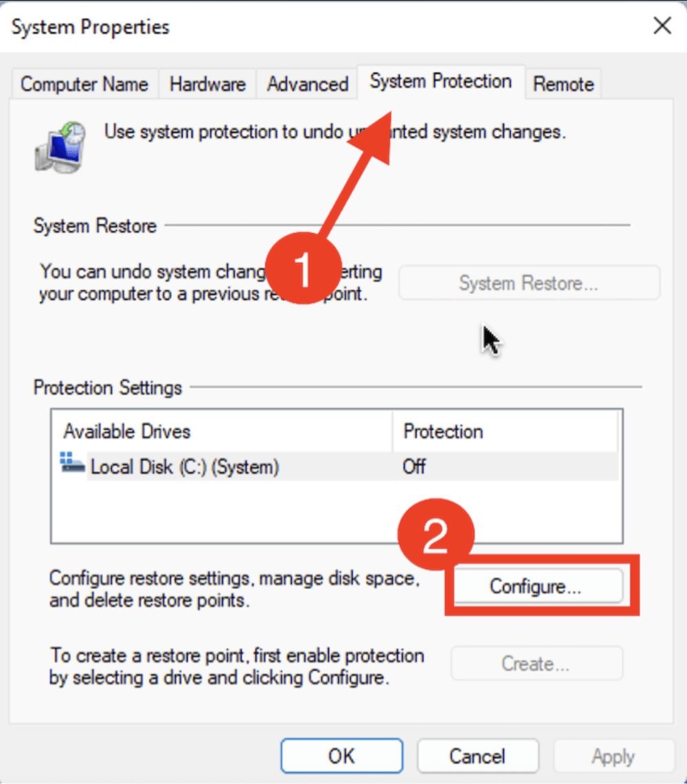This screenshot has height=784, width=687.
Task: Open the Remote tab
Action: [563, 84]
